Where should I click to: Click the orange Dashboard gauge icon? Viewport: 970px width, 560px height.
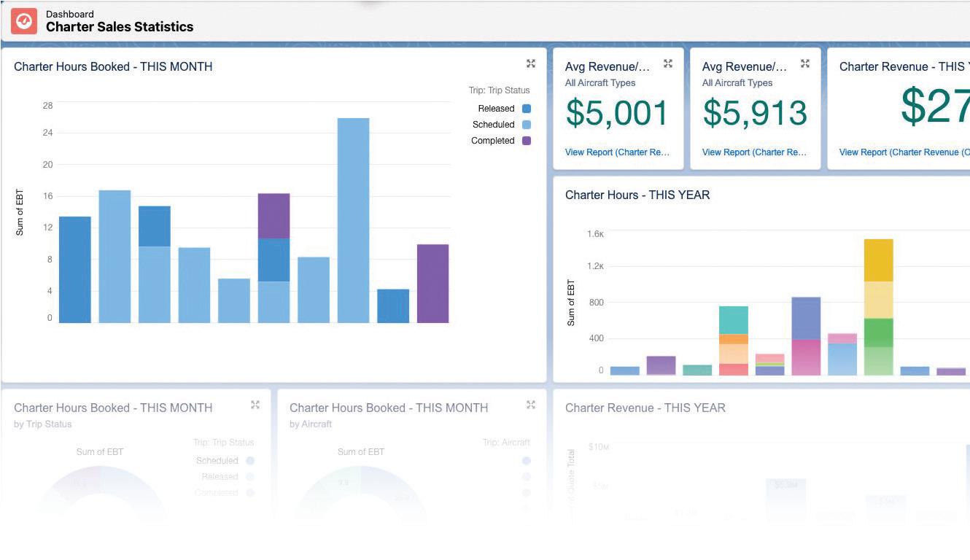point(24,21)
